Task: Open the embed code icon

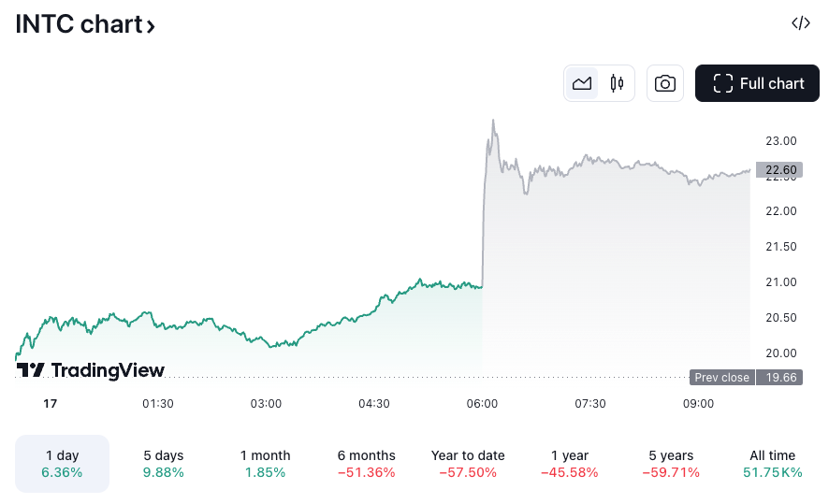Action: (x=801, y=23)
